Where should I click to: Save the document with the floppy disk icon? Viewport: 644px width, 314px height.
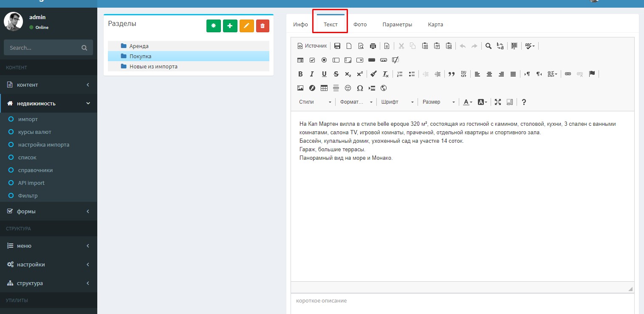click(337, 46)
